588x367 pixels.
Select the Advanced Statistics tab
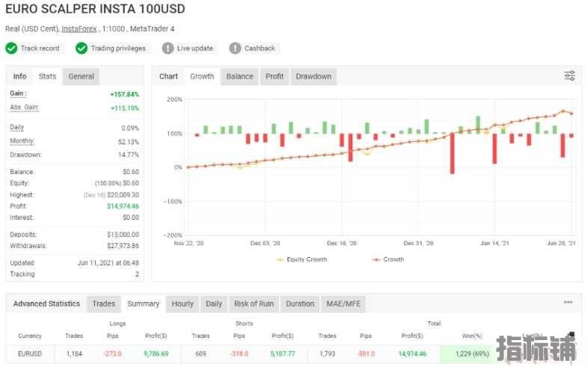click(x=46, y=303)
